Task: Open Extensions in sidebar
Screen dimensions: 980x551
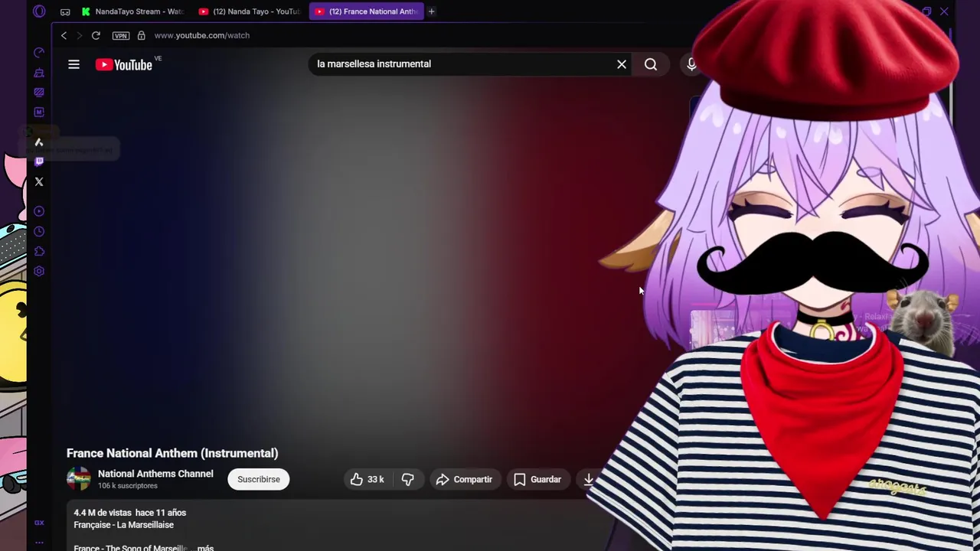Action: [39, 251]
